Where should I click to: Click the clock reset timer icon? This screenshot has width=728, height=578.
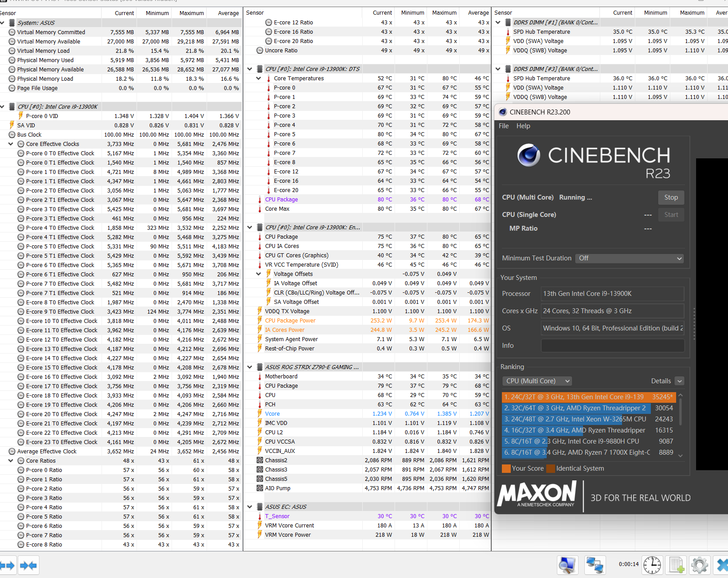[x=652, y=565]
